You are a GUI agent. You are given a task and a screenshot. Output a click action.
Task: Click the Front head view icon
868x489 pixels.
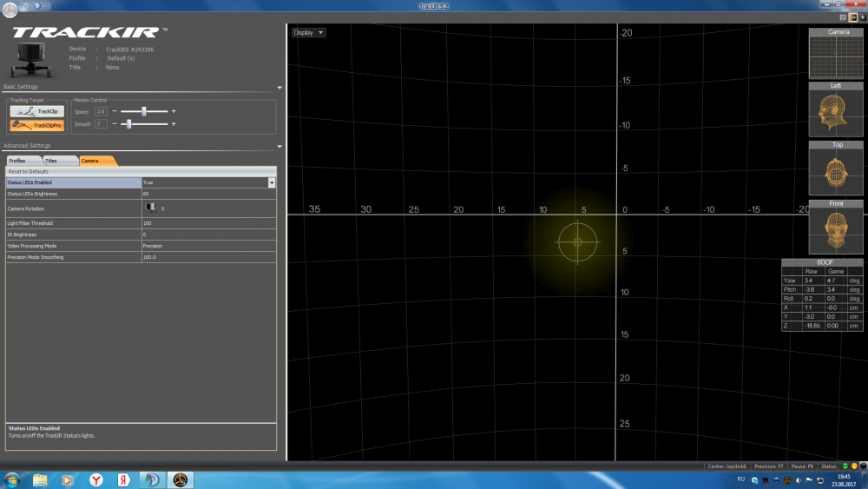(837, 231)
